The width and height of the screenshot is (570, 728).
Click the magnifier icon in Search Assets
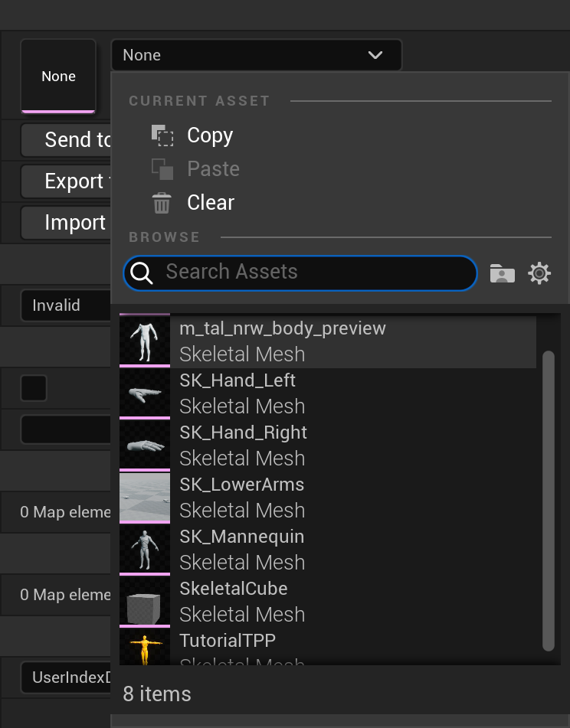pyautogui.click(x=142, y=273)
